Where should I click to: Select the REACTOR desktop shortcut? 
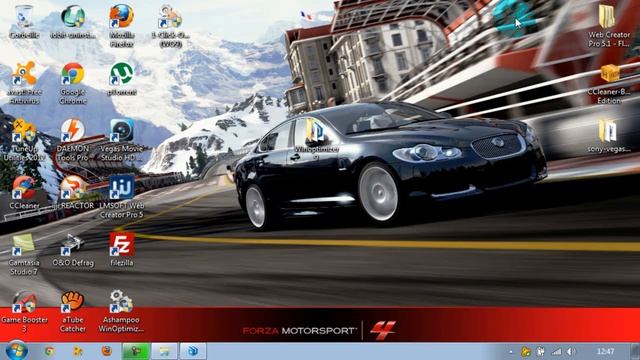[x=73, y=193]
